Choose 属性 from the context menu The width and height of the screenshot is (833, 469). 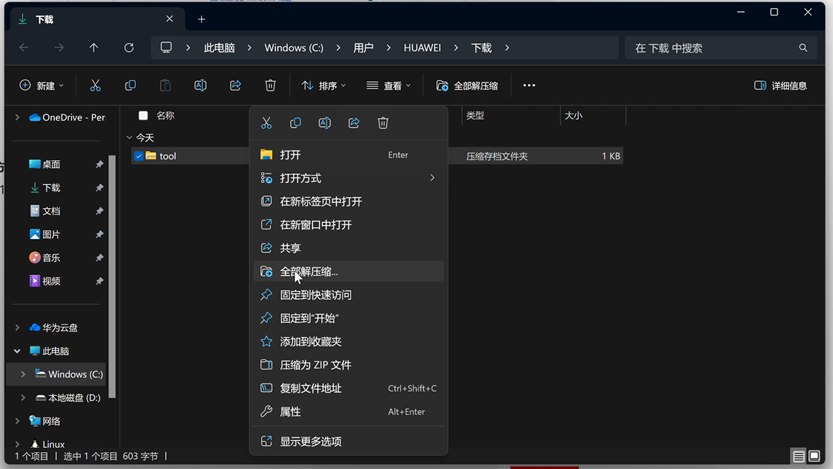pyautogui.click(x=290, y=412)
